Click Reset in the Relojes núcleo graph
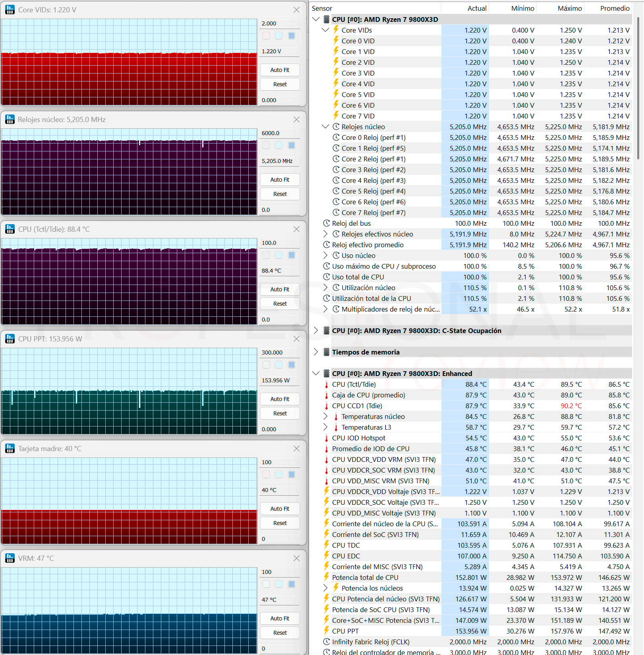The height and width of the screenshot is (655, 644). 280,194
